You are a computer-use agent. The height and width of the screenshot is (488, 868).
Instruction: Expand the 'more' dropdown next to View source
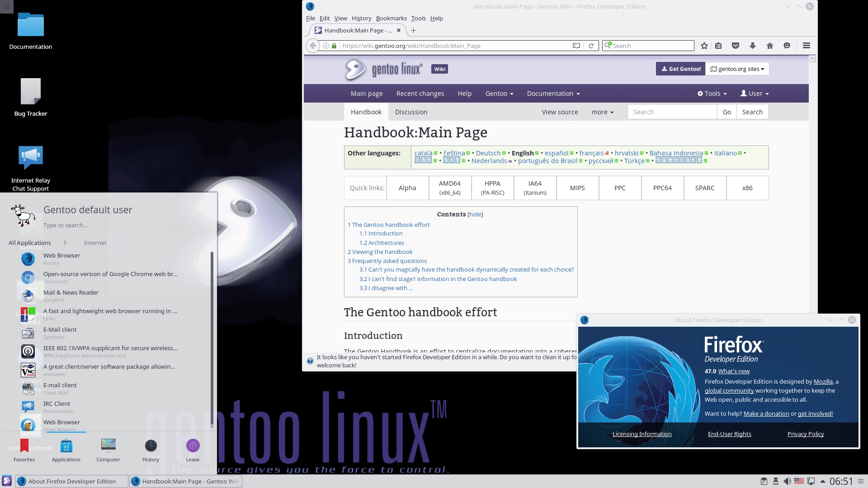click(603, 112)
